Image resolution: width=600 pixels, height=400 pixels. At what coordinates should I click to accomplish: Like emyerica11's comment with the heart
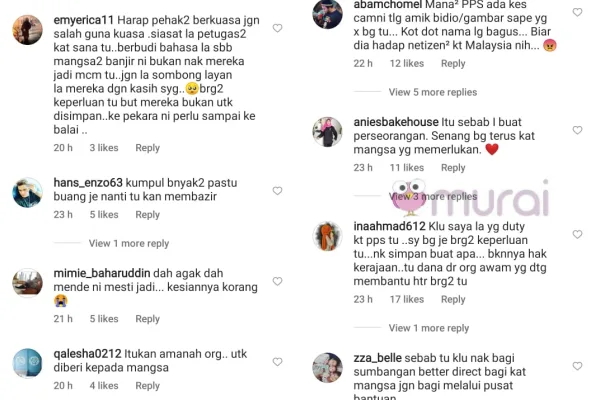pos(277,28)
